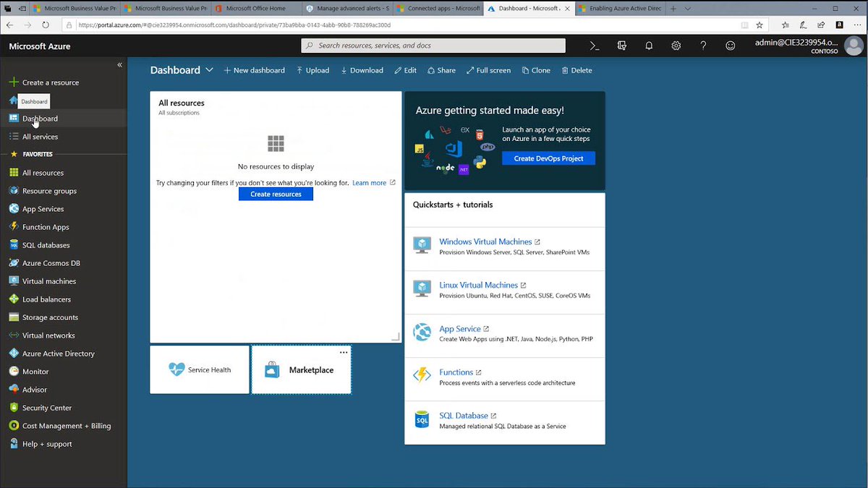The height and width of the screenshot is (488, 868).
Task: Click Edit in the dashboard toolbar
Action: [405, 70]
